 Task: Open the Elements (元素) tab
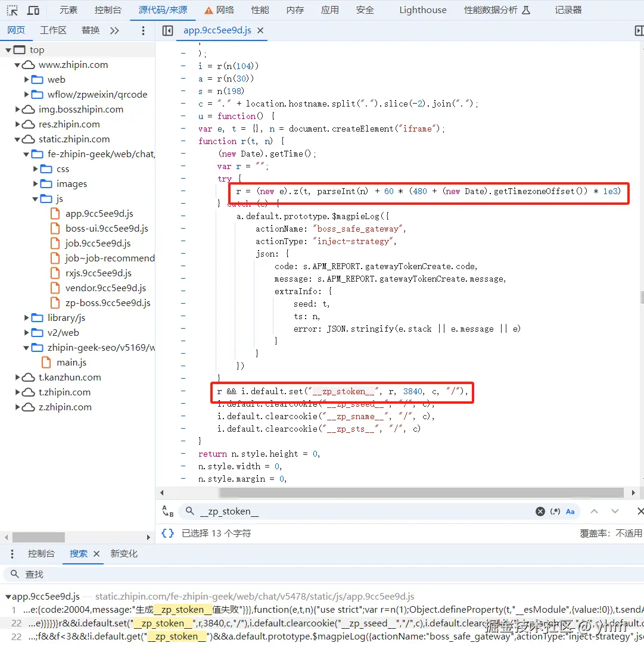coord(69,10)
